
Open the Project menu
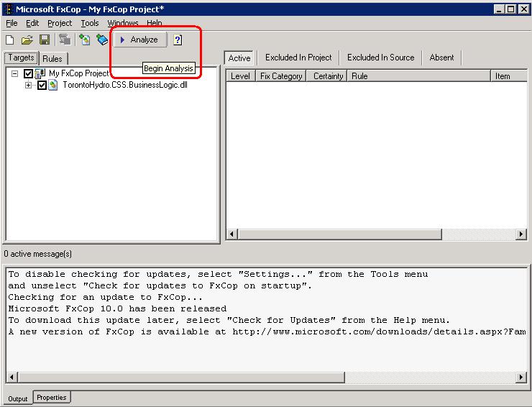click(x=60, y=23)
